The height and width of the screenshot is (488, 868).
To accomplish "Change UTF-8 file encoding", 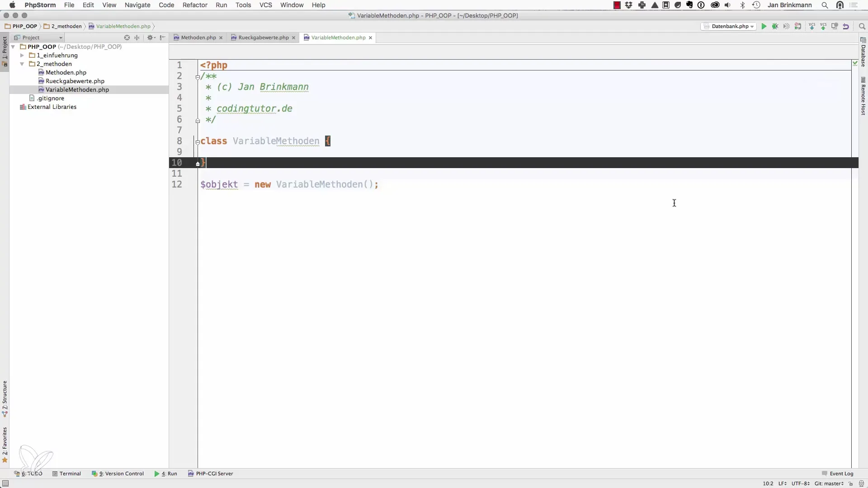I will (801, 483).
